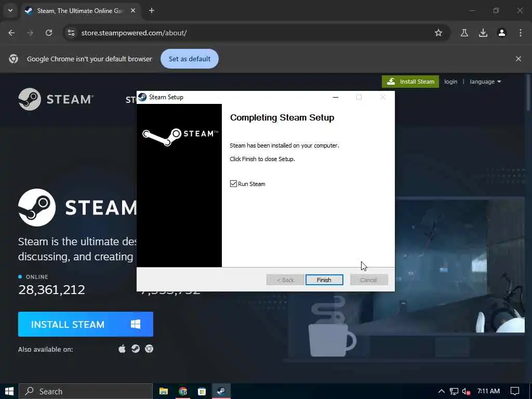Click Finish in Steam Setup
Image resolution: width=532 pixels, height=399 pixels.
coord(324,280)
